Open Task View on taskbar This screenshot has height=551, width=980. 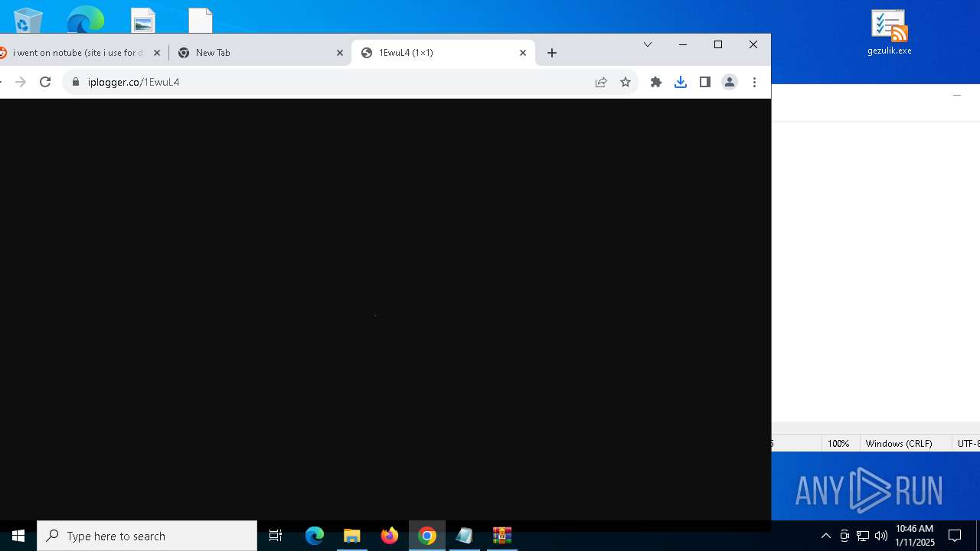pos(276,536)
